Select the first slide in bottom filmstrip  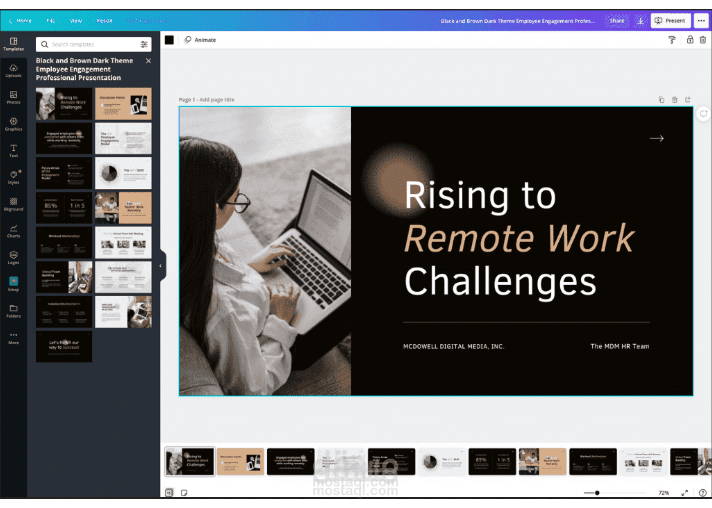click(x=190, y=462)
